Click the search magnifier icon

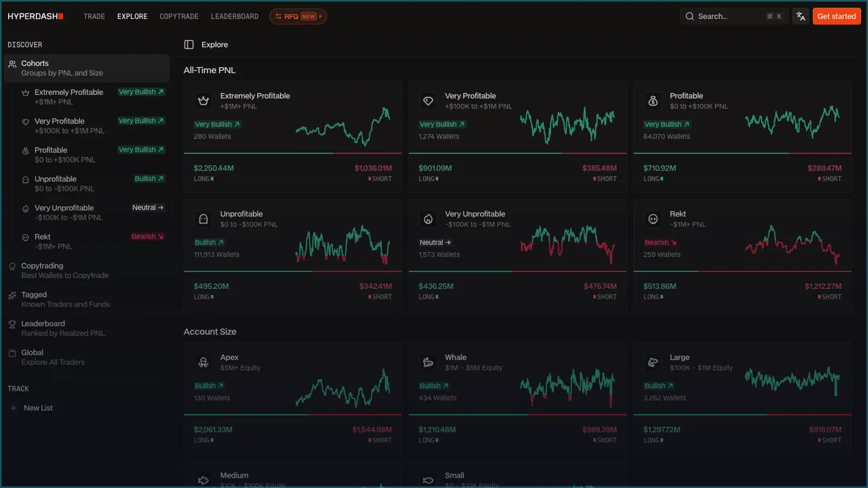tap(690, 16)
